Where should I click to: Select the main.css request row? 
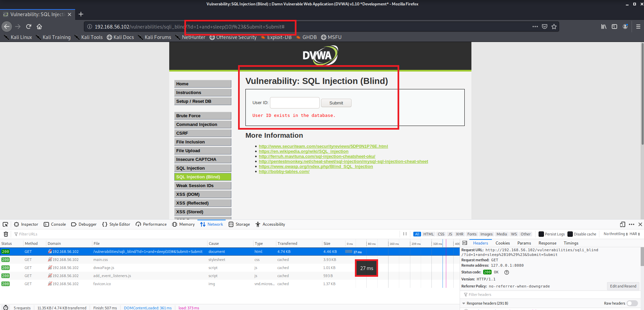pos(230,260)
